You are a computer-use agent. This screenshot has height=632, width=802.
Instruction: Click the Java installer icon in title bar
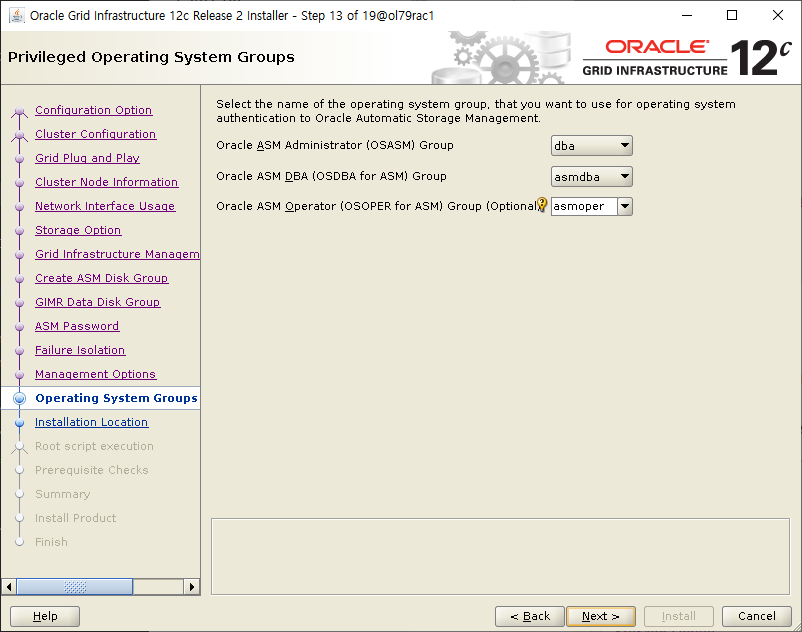(16, 16)
